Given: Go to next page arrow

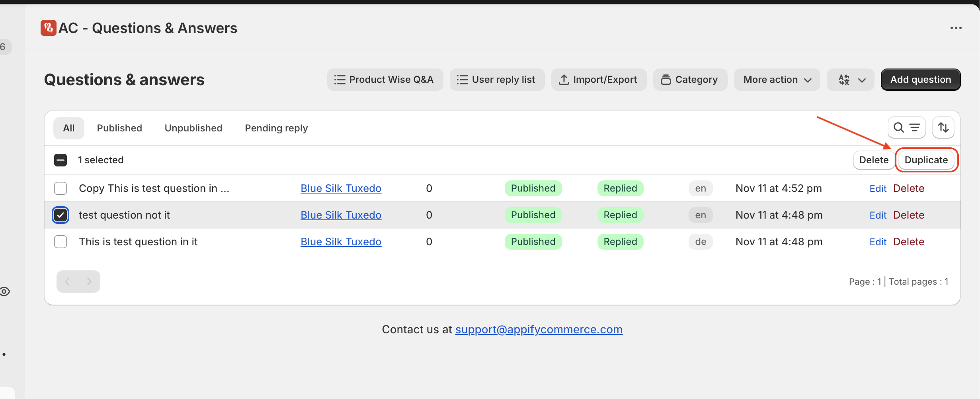Looking at the screenshot, I should coord(89,282).
